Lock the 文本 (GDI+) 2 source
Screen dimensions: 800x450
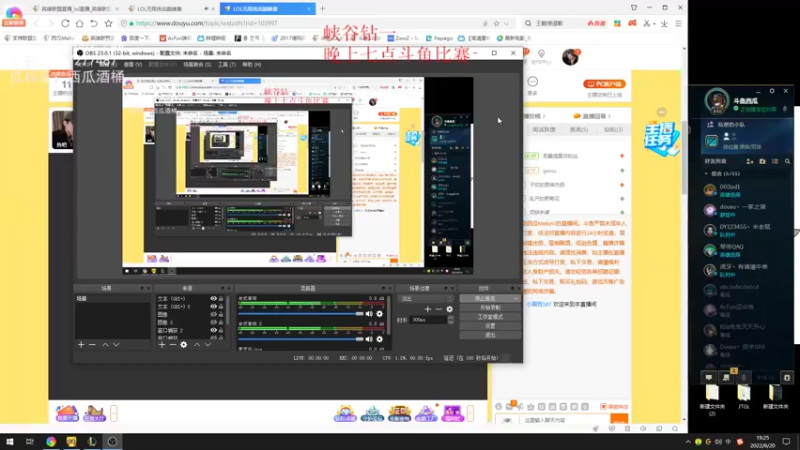[221, 307]
